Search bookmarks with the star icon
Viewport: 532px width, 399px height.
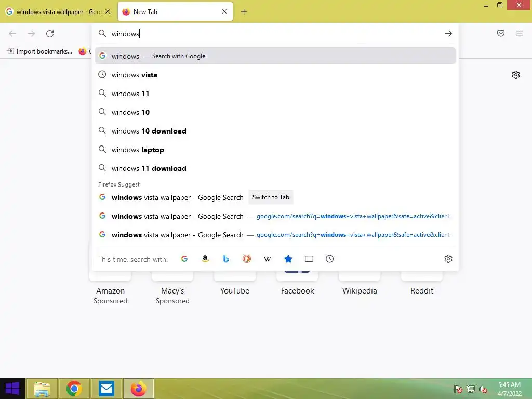coord(288,259)
